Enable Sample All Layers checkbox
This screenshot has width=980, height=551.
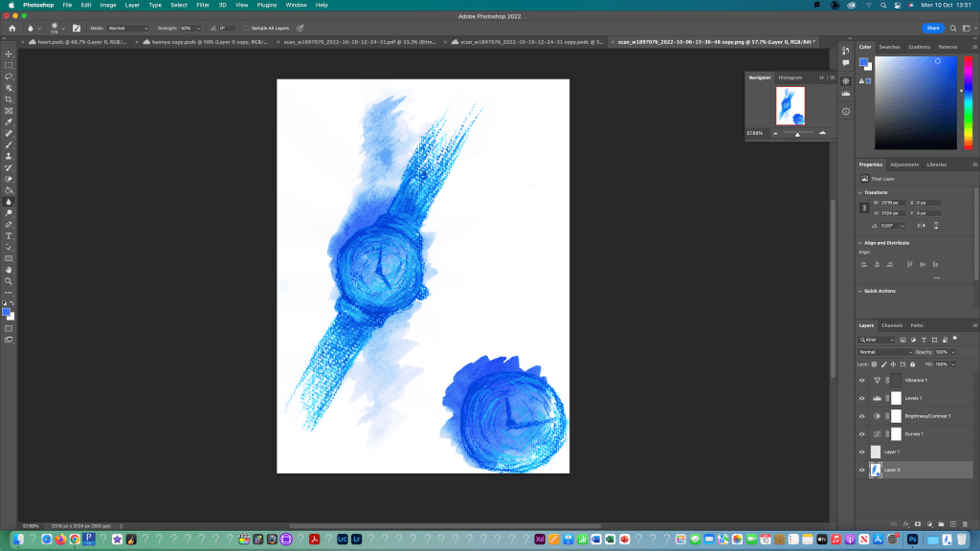click(246, 28)
